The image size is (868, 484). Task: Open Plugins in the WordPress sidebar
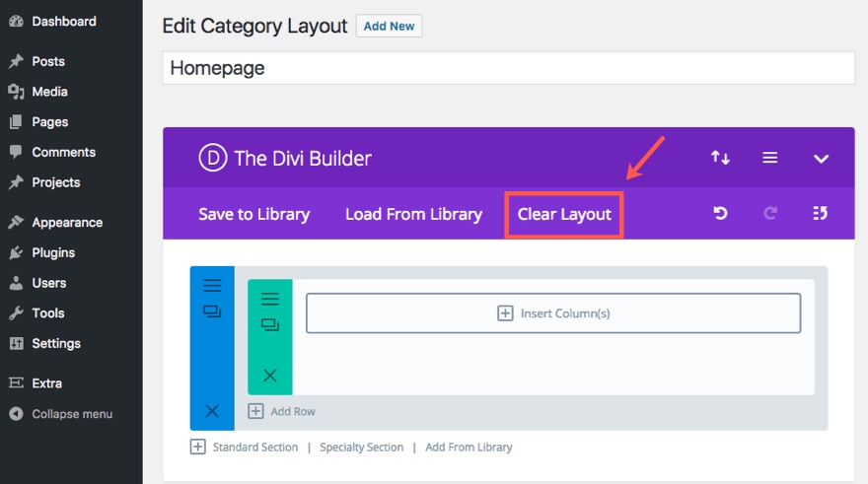53,253
